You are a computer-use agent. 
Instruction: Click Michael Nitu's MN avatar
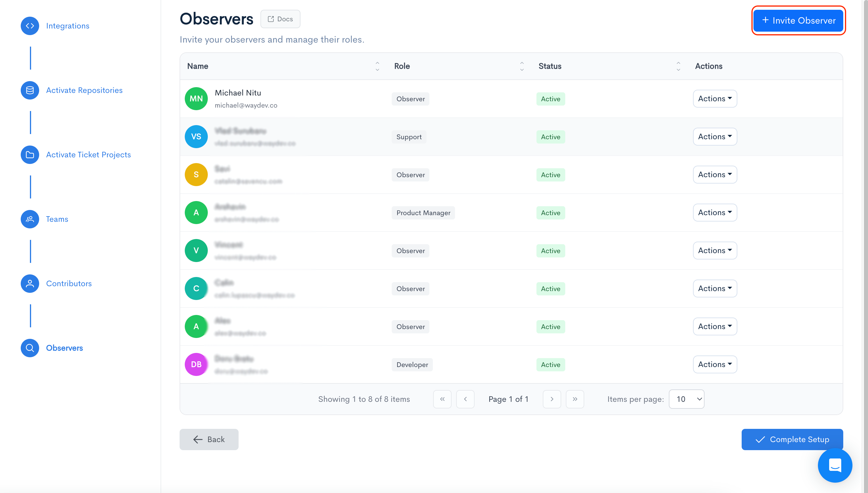tap(196, 99)
